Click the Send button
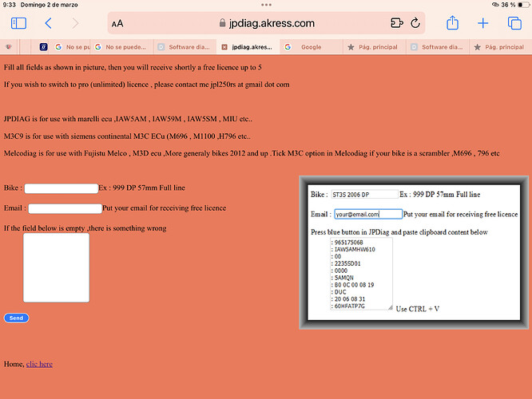Viewport: 532px width, 399px height. pyautogui.click(x=16, y=318)
